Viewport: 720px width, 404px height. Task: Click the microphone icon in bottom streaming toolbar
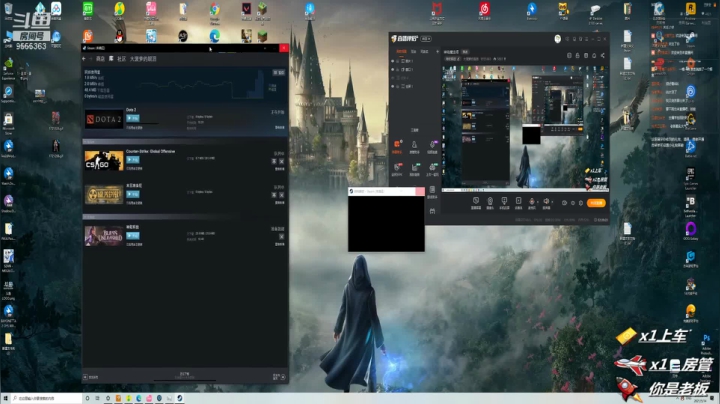(532, 202)
